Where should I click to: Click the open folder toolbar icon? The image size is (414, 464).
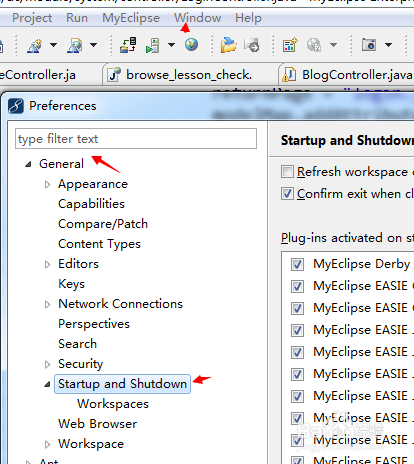pos(228,45)
